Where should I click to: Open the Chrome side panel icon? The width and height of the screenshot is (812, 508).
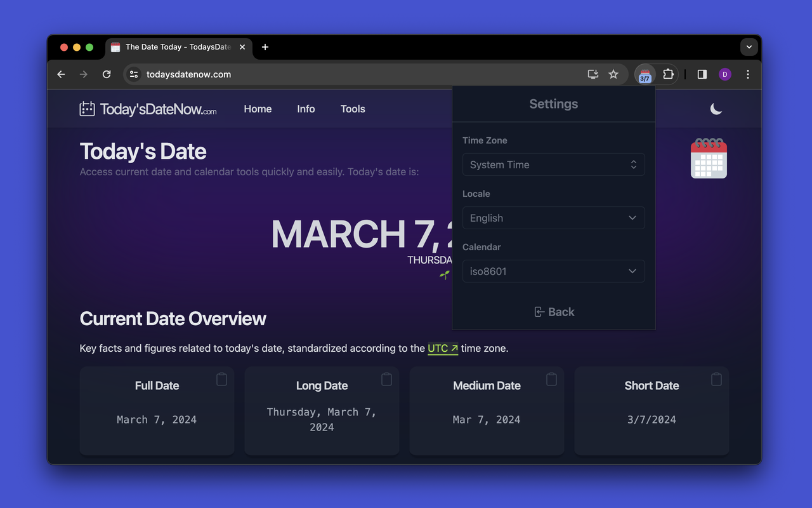pos(702,74)
